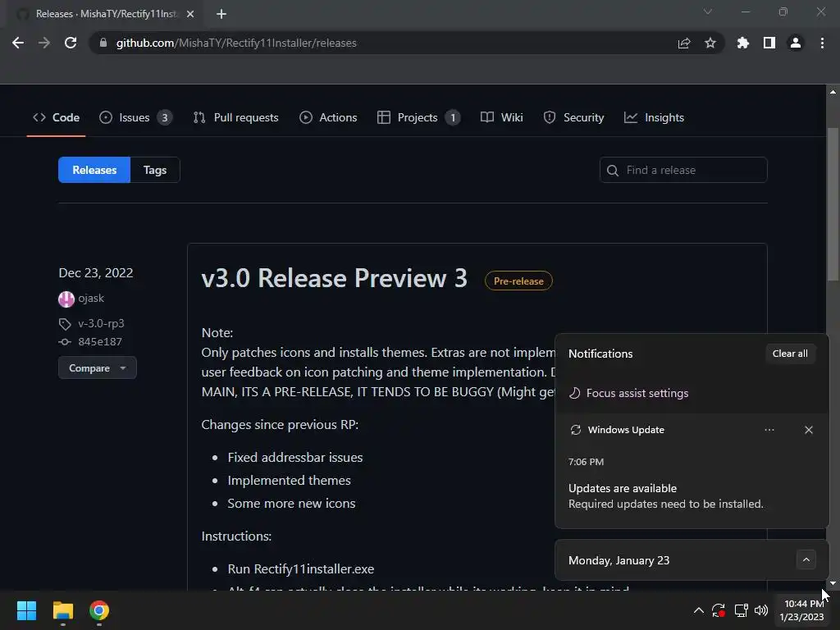The height and width of the screenshot is (630, 840).
Task: Show hidden system tray icons
Action: [699, 610]
